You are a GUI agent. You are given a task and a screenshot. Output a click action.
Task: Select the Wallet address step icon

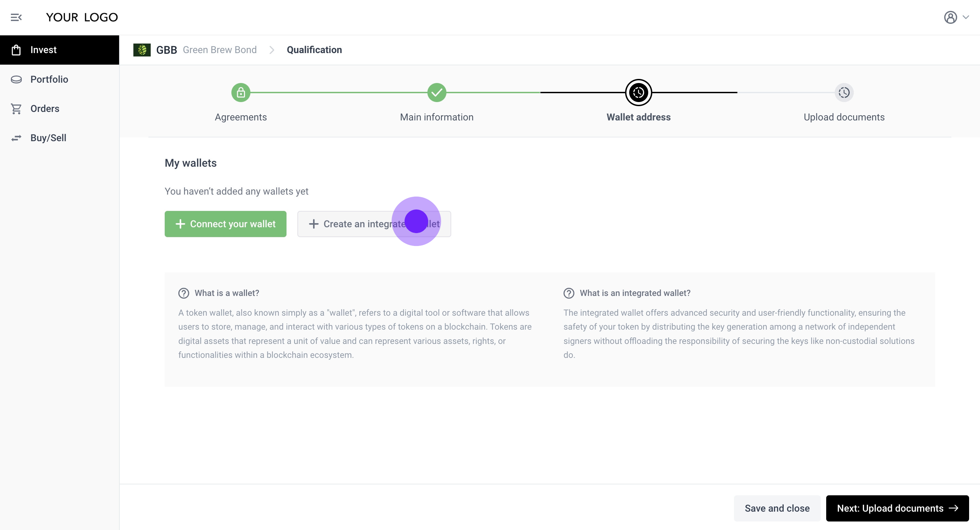(638, 93)
